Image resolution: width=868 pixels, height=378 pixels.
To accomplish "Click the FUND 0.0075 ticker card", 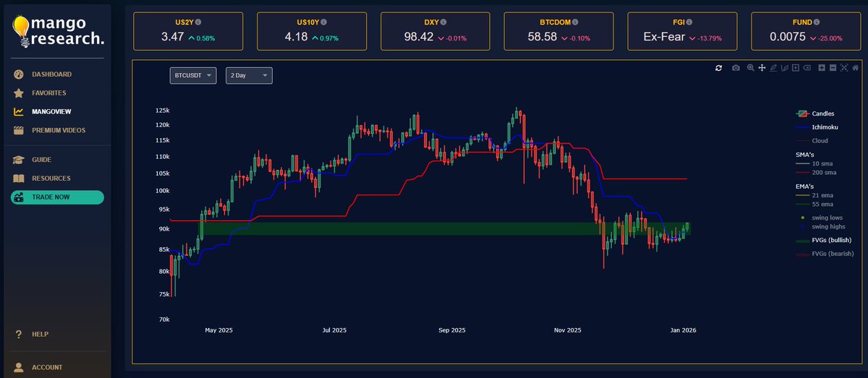I will click(806, 30).
